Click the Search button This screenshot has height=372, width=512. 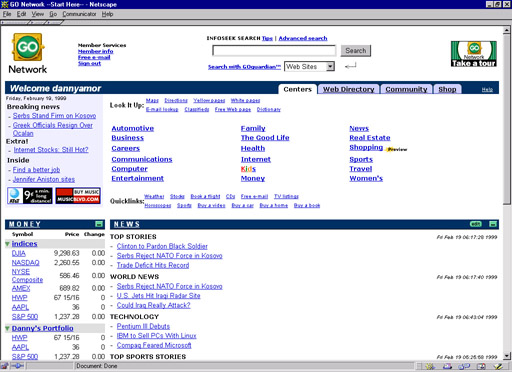(356, 51)
